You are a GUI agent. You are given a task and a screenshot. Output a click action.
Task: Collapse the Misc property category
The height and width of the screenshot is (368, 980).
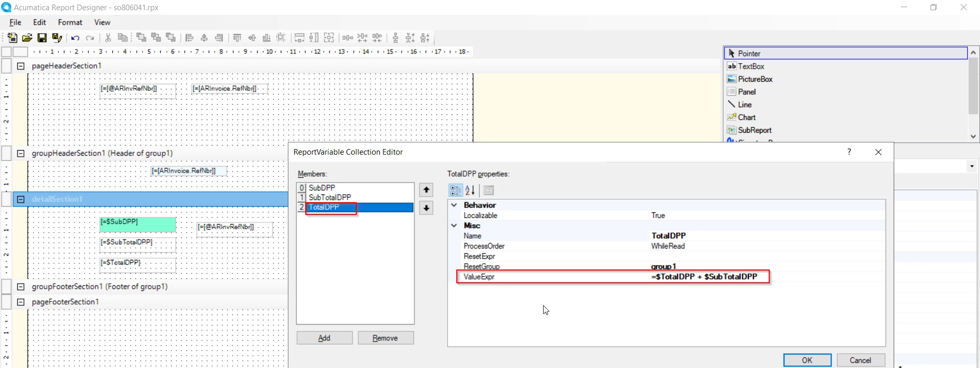(x=454, y=225)
